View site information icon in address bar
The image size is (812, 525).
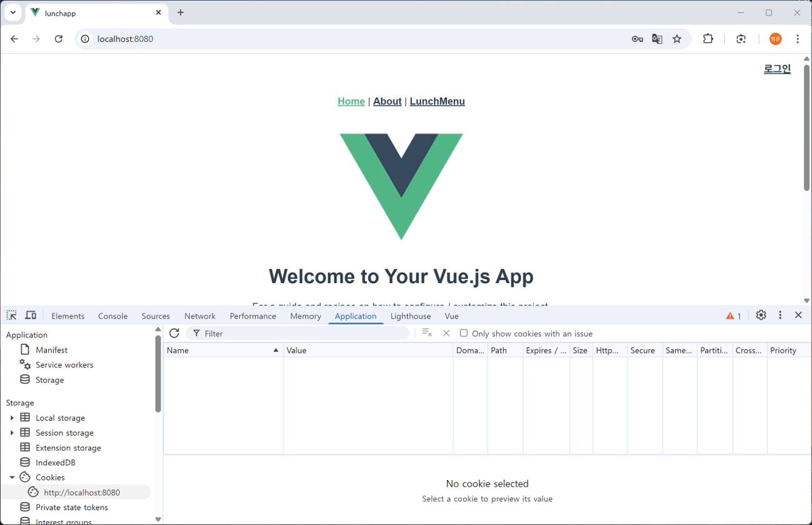pyautogui.click(x=85, y=39)
